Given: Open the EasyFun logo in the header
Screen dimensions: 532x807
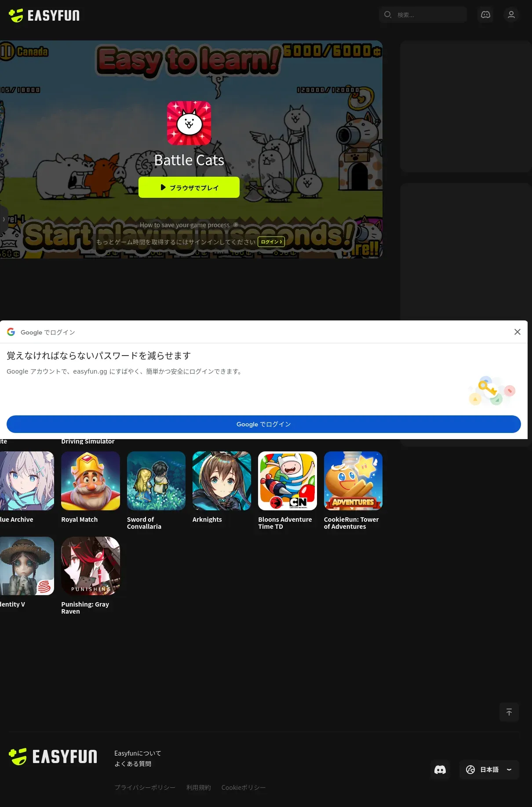Looking at the screenshot, I should (x=44, y=15).
